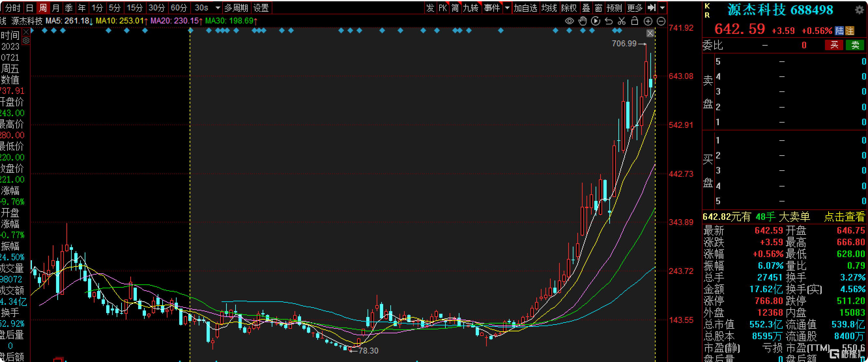This screenshot has height=362, width=868.
Task: Click the 78.30 low price label
Action: tap(368, 351)
